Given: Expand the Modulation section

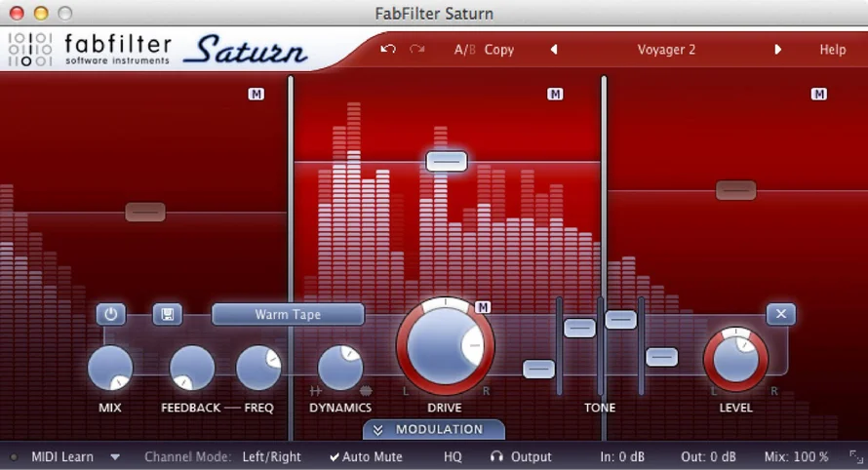Looking at the screenshot, I should tap(434, 429).
